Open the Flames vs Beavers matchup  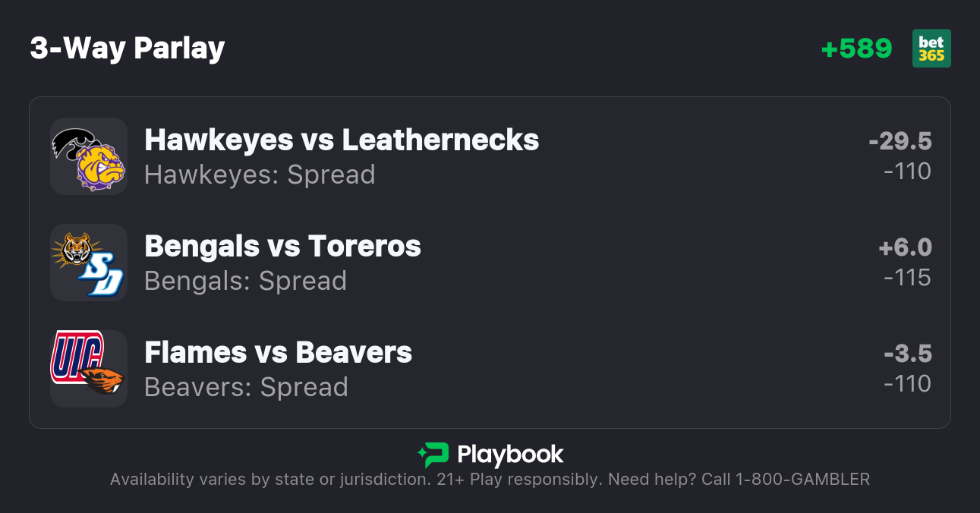[x=278, y=352]
